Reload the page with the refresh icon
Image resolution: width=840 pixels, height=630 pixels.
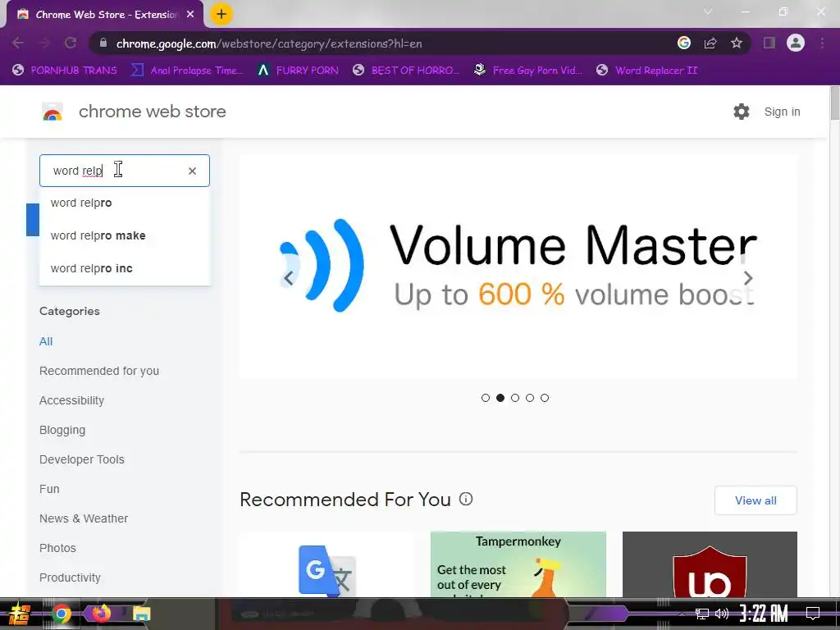pos(71,43)
